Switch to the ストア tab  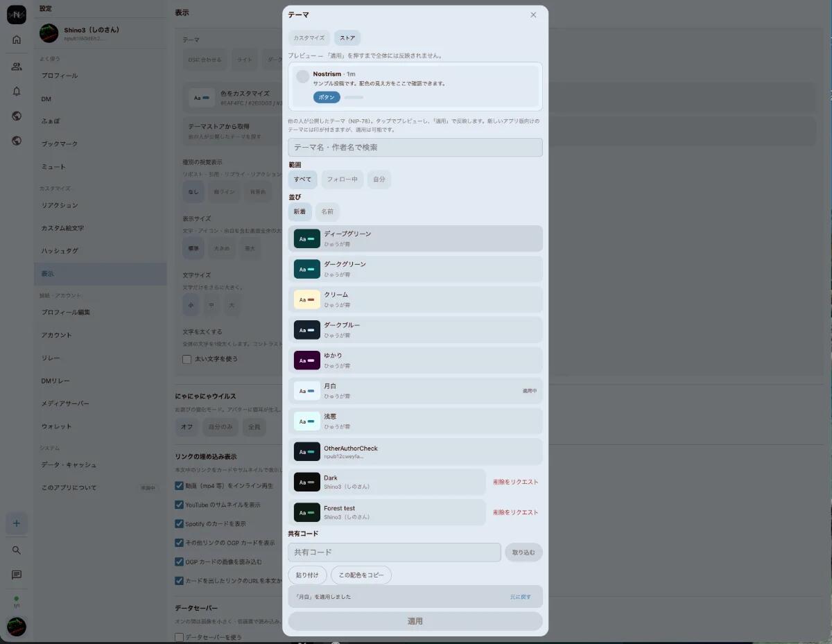pyautogui.click(x=347, y=38)
